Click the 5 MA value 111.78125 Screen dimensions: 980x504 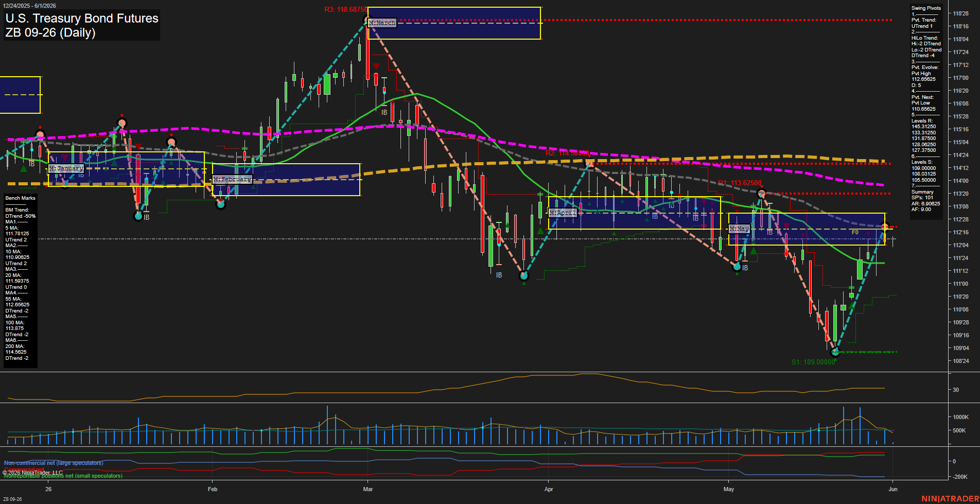pos(17,234)
